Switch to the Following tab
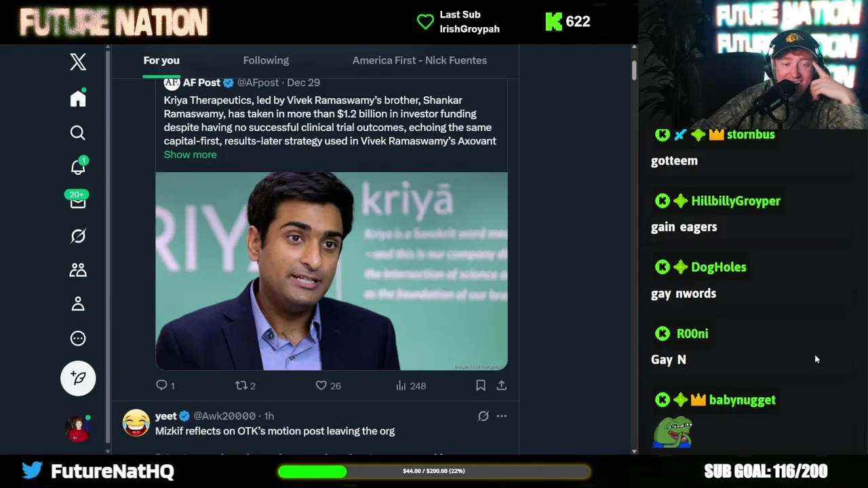 [x=266, y=60]
